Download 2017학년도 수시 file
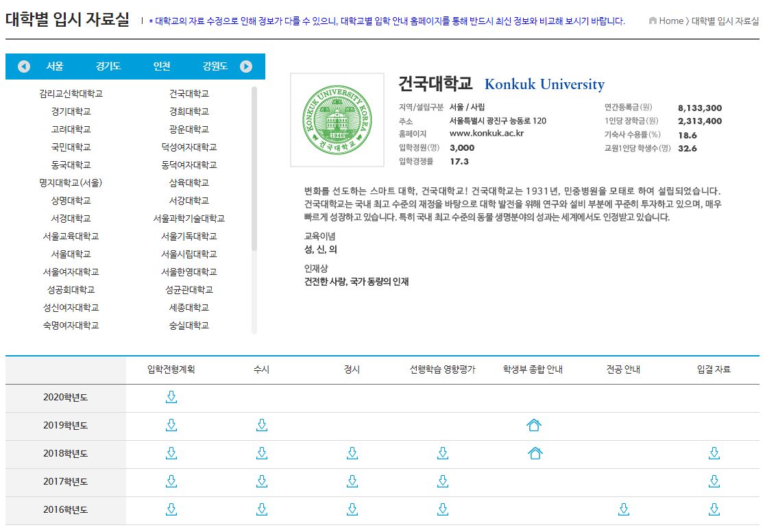This screenshot has height=532, width=765. pyautogui.click(x=262, y=482)
